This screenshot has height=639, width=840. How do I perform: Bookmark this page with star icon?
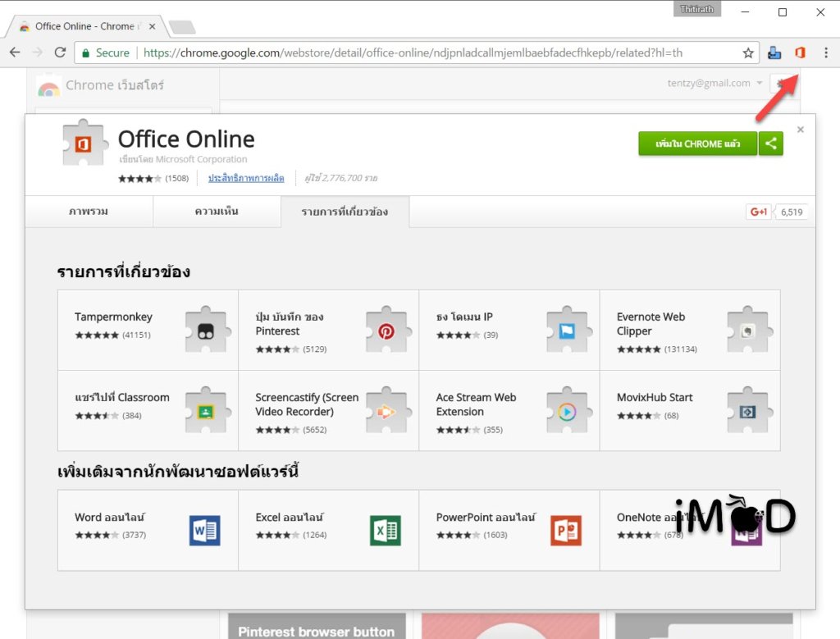[x=748, y=52]
